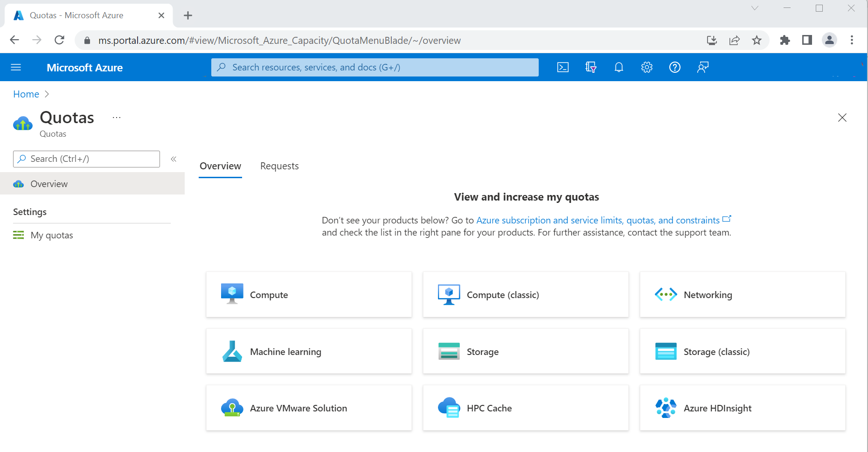The width and height of the screenshot is (868, 452).
Task: Open the Azure HDInsight quotas tile
Action: [x=742, y=408]
